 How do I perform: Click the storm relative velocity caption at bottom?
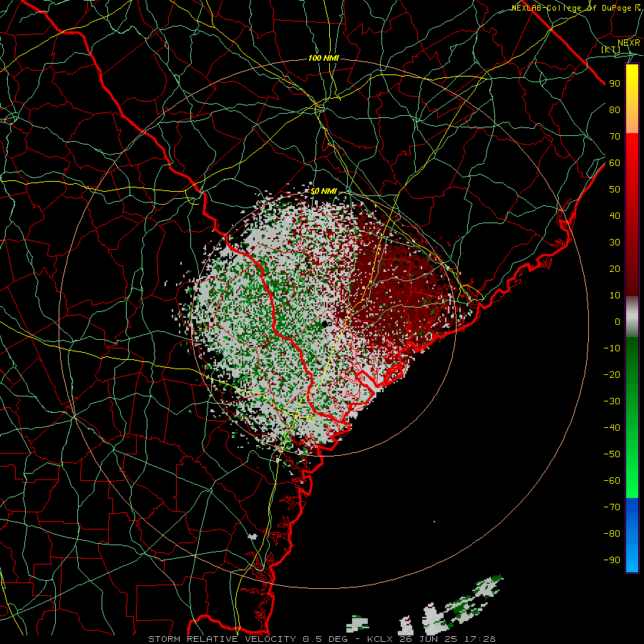pos(321,639)
